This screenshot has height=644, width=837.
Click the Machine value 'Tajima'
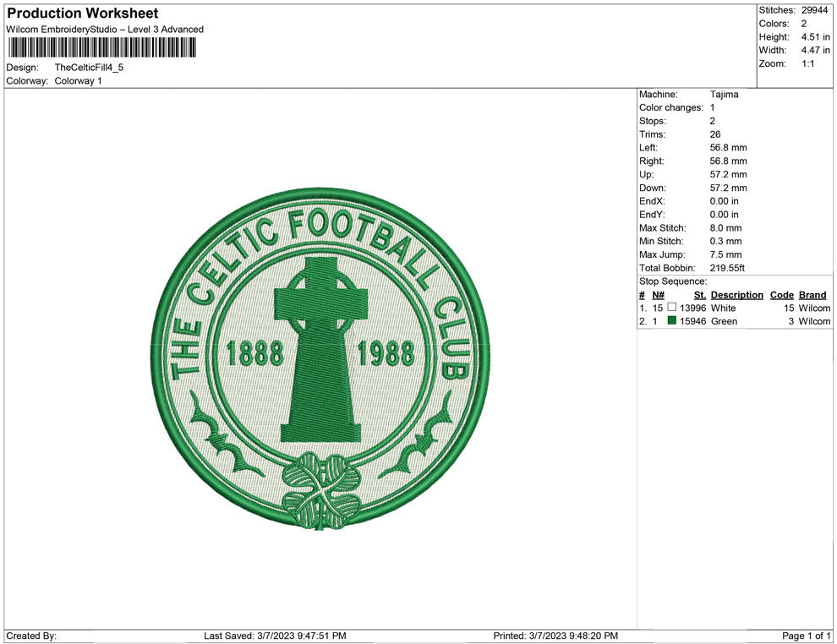(x=725, y=95)
